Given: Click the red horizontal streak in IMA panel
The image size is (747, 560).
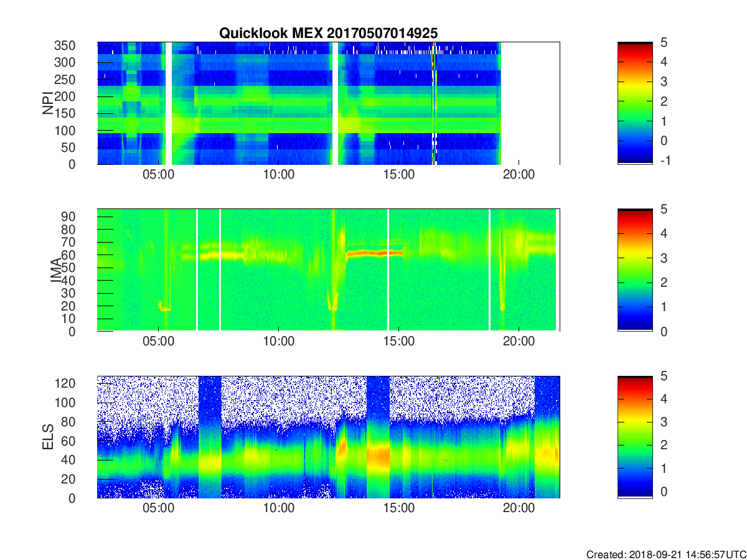Looking at the screenshot, I should pos(375,253).
